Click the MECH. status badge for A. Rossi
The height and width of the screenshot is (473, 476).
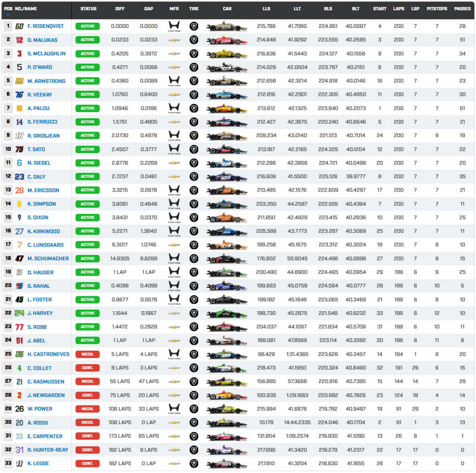point(87,422)
